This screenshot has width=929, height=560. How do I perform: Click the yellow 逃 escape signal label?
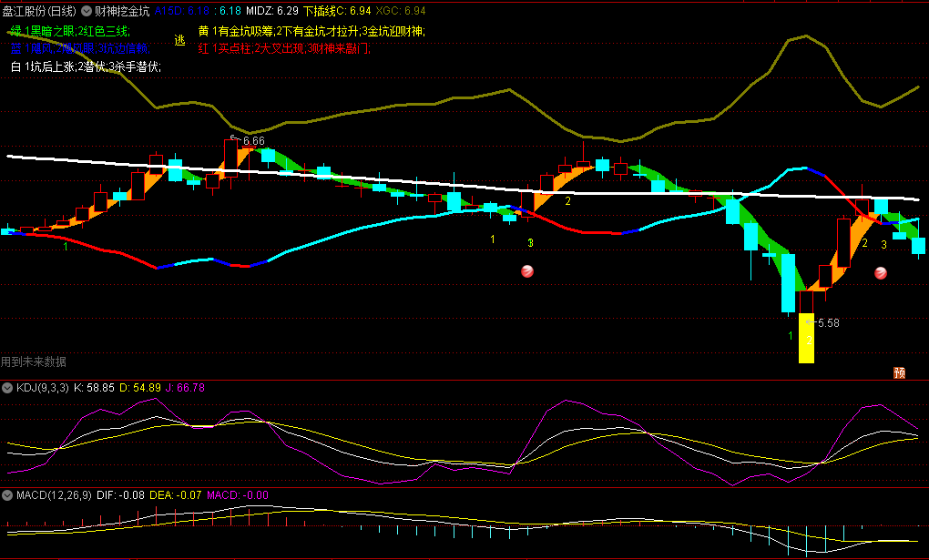(180, 40)
